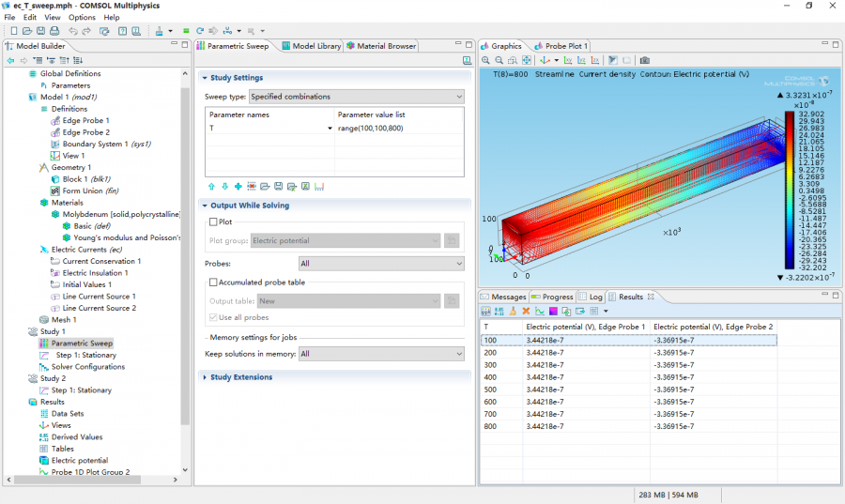Switch to the Probe Plot 1 tab
The width and height of the screenshot is (845, 504).
(x=564, y=46)
